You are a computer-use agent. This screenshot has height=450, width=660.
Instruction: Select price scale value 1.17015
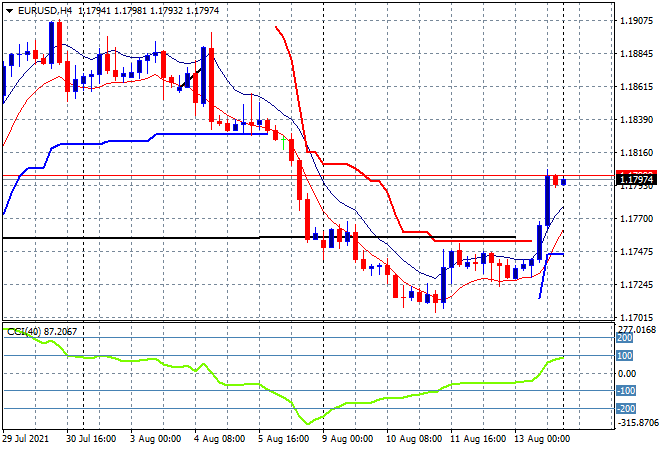(637, 317)
